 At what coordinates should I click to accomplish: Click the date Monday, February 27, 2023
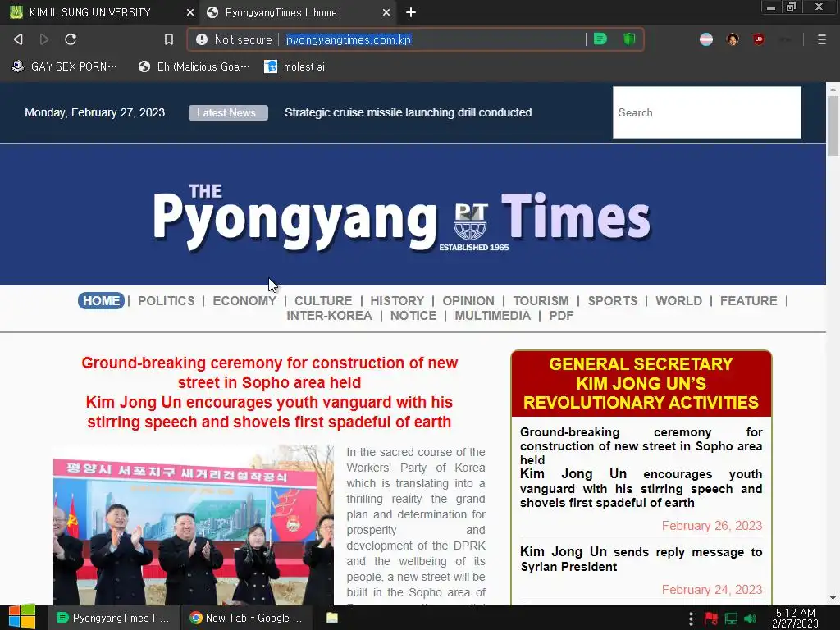pos(95,112)
